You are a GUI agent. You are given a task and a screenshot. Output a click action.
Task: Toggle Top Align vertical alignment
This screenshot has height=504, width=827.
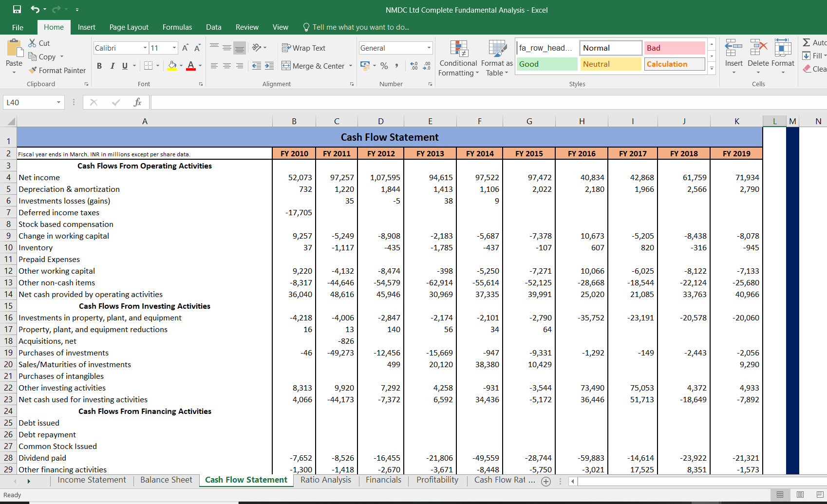214,47
